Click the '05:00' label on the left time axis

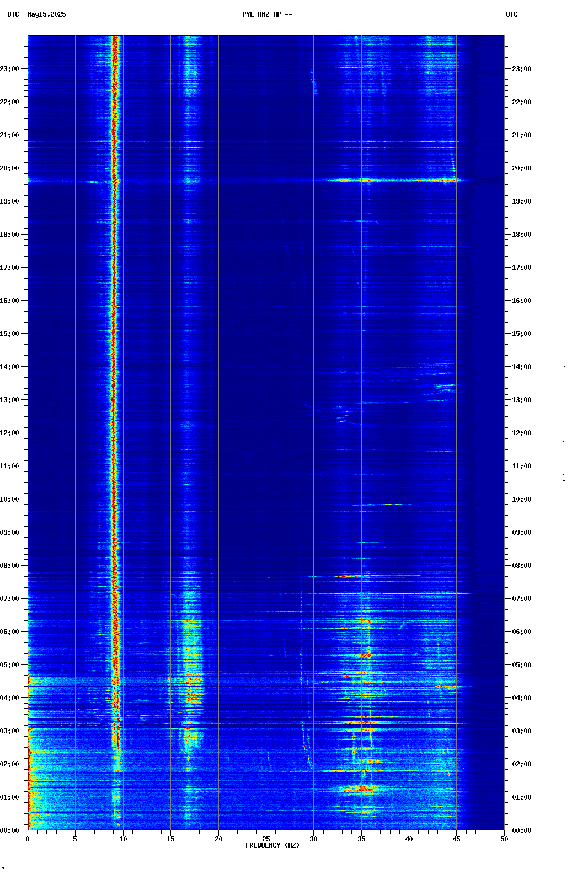click(9, 665)
